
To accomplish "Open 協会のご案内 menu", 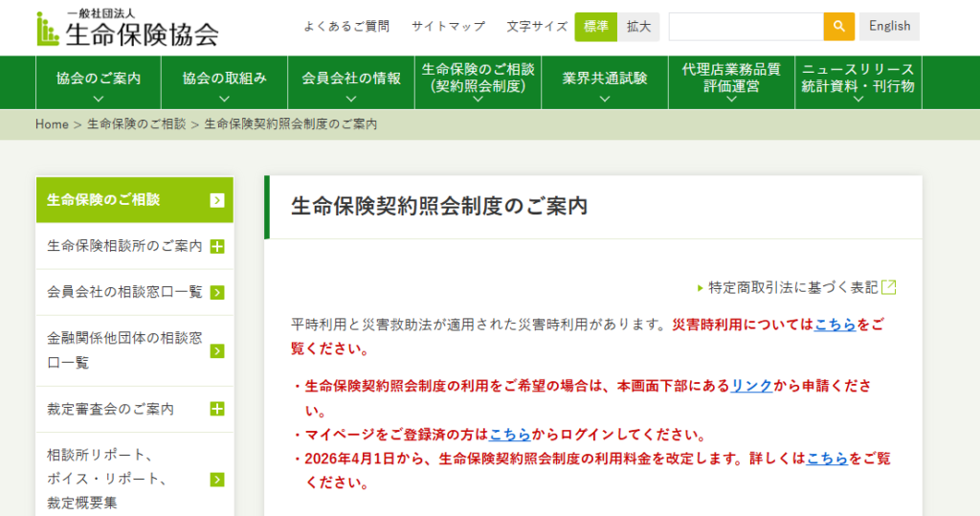I will 99,82.
